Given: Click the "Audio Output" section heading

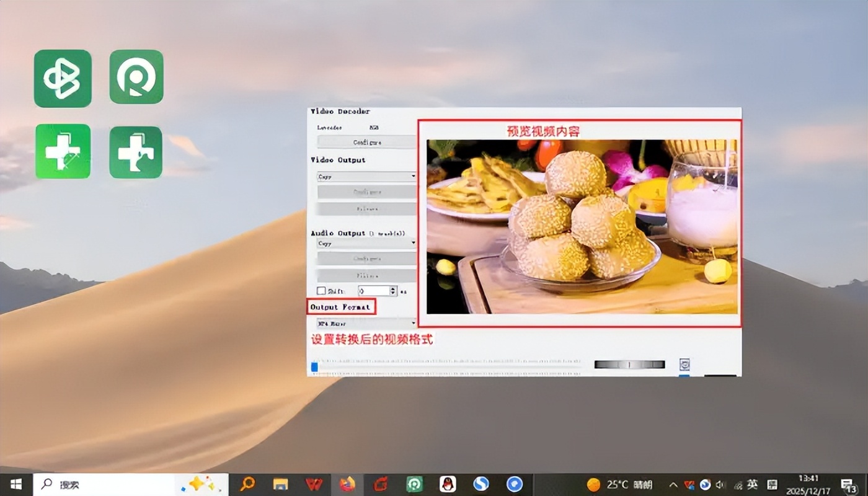Looking at the screenshot, I should 338,233.
